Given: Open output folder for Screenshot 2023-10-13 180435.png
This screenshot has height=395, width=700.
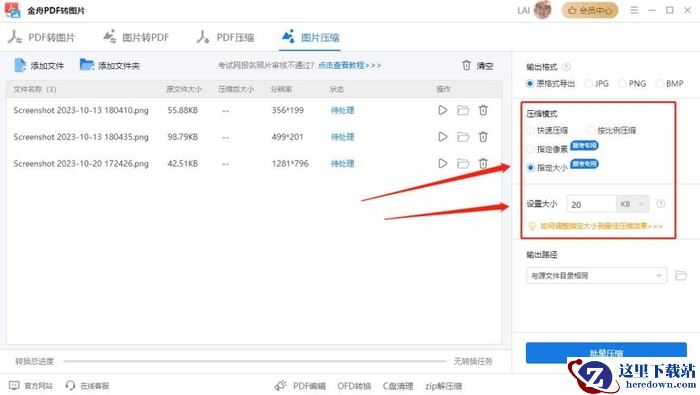Looking at the screenshot, I should pos(463,137).
